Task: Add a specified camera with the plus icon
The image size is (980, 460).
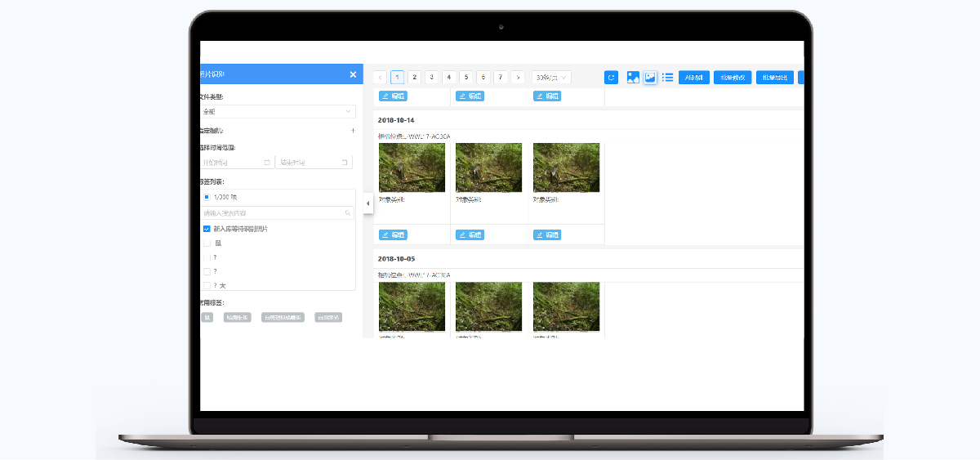Action: (x=353, y=131)
